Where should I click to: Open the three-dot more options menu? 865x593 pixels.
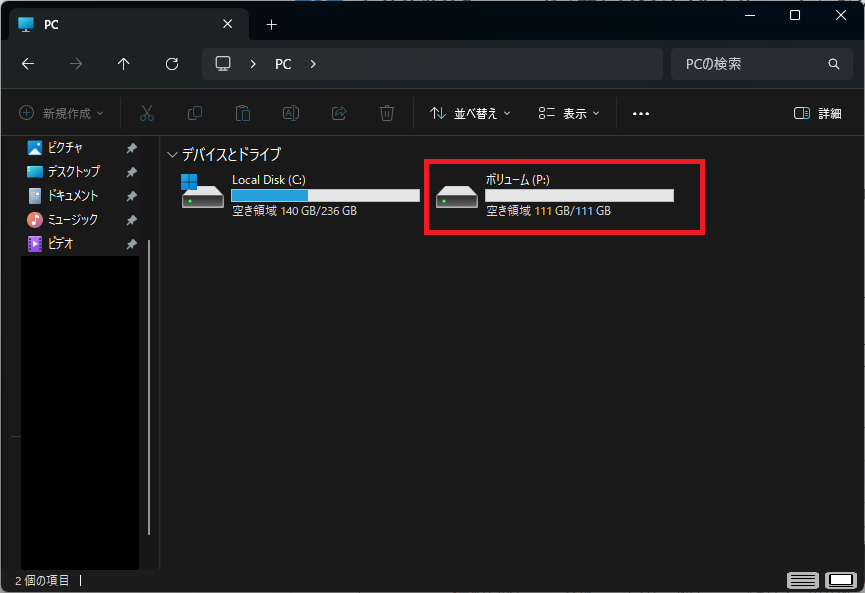click(x=641, y=113)
